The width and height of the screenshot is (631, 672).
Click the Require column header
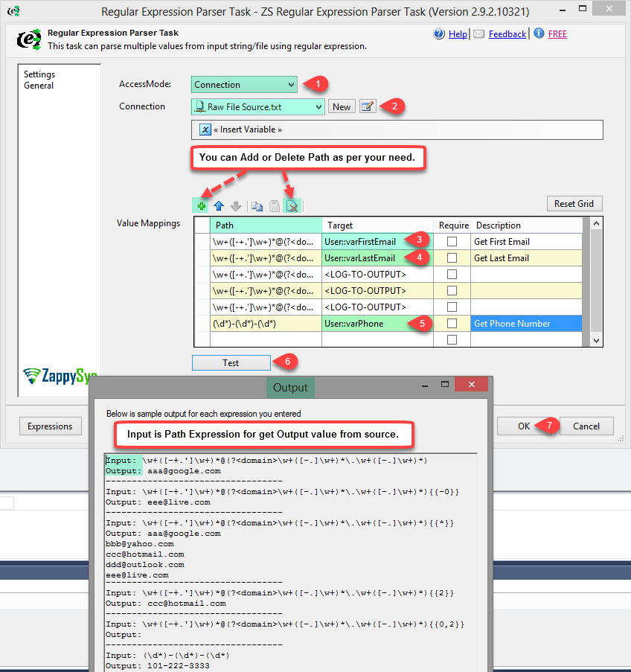point(454,225)
